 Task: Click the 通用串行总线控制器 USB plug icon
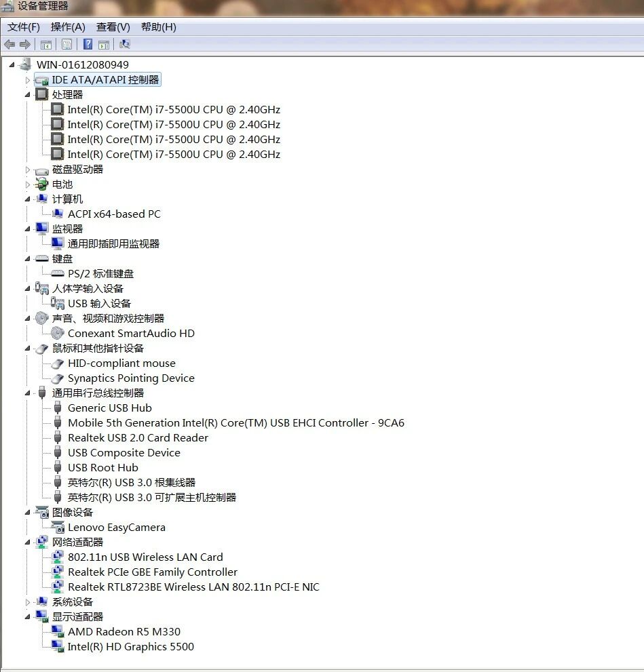(x=41, y=393)
